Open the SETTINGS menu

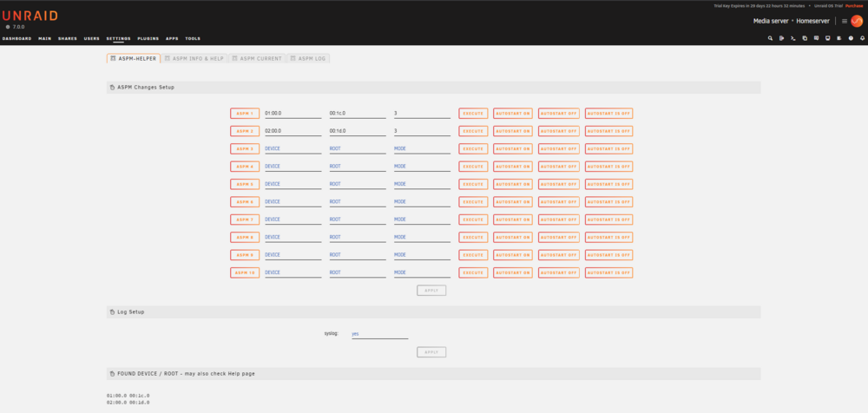[x=118, y=39]
